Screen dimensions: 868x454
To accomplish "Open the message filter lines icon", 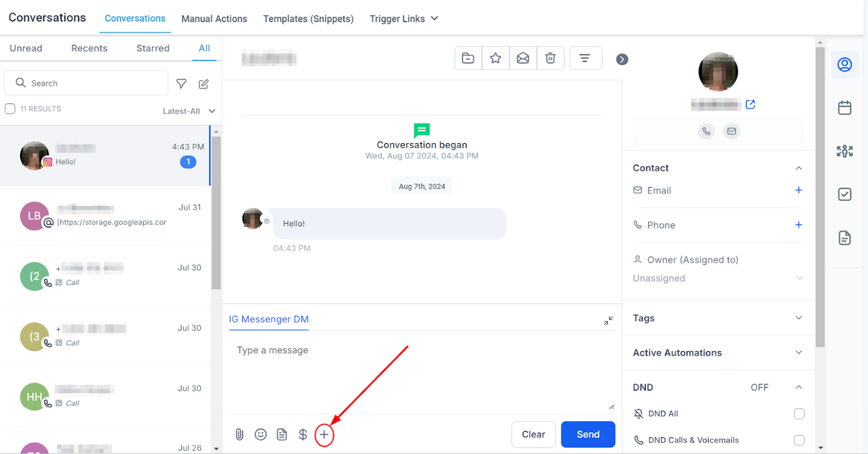I will pos(585,58).
